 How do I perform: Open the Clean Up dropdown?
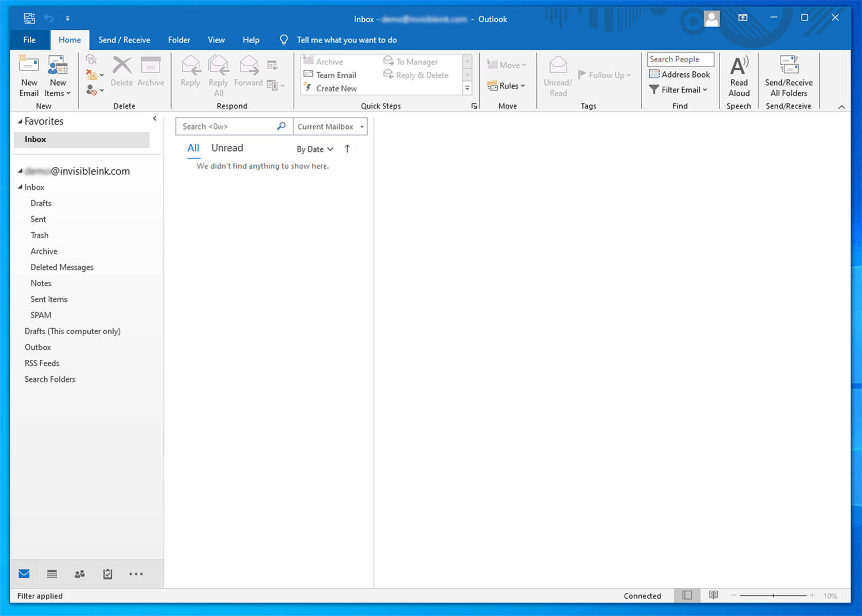point(95,75)
